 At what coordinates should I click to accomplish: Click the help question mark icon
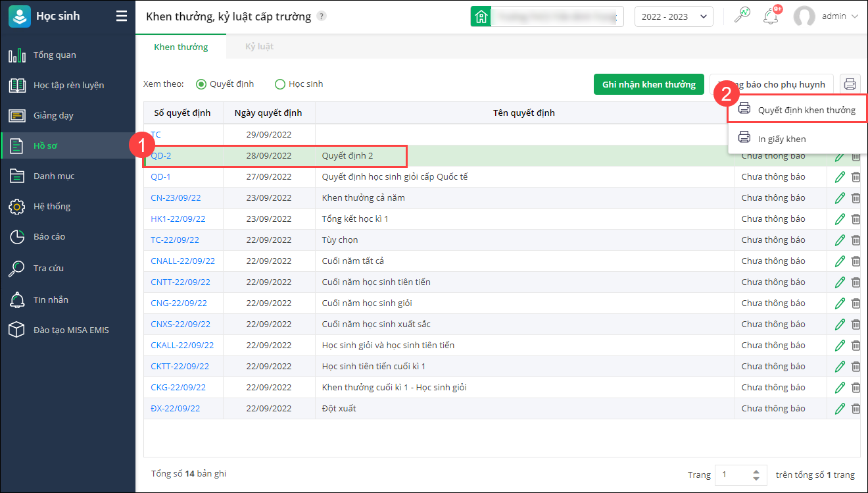point(321,16)
